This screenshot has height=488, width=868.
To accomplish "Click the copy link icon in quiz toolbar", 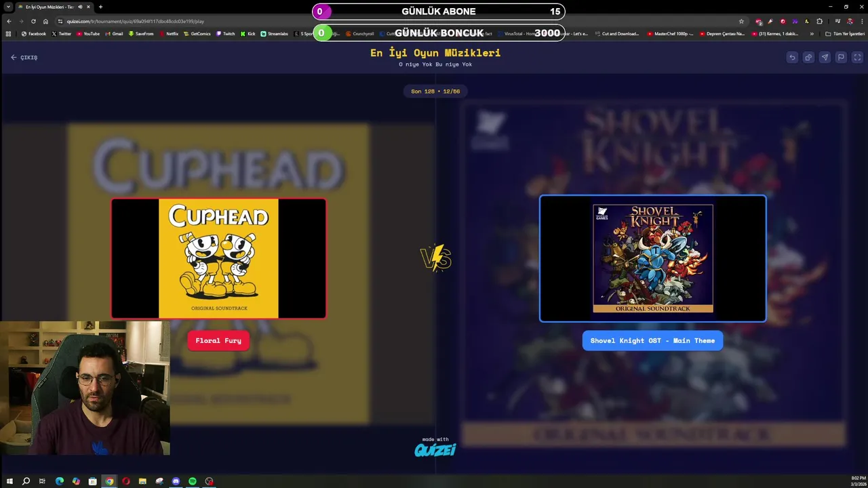I will coord(808,58).
